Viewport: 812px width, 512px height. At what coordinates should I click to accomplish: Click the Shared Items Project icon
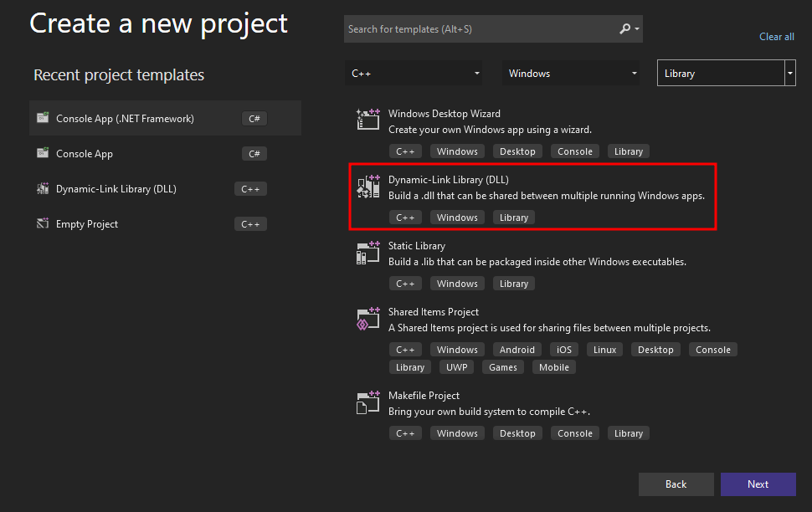pos(368,319)
